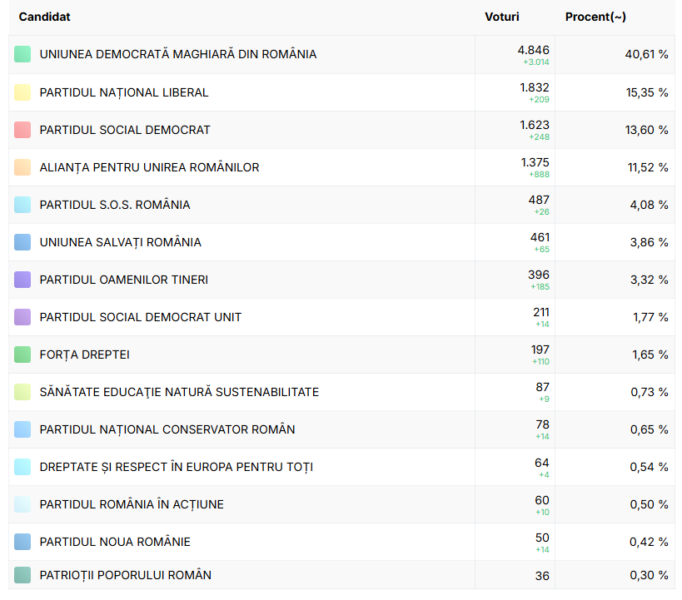Click the yellow swatch beside Partidul Național Liberal
682x600 pixels.
[x=22, y=92]
